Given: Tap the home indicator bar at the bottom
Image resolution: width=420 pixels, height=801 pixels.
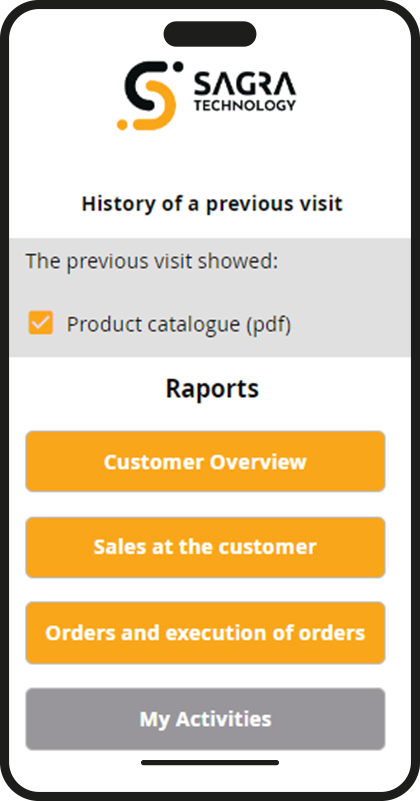Looking at the screenshot, I should click(x=210, y=763).
